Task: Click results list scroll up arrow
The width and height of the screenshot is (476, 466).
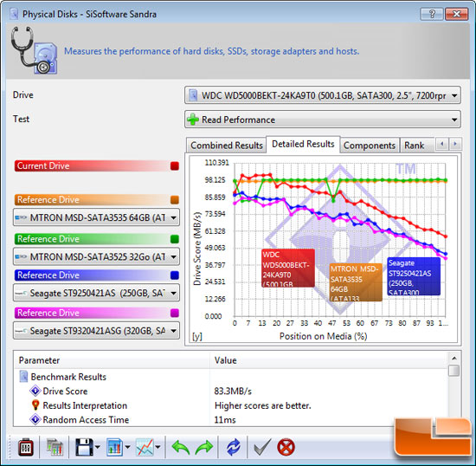Action: 454,358
